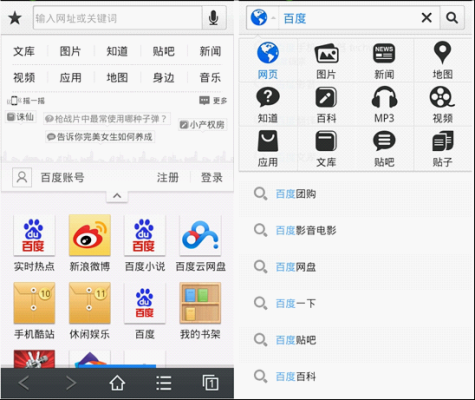Select the 新闻 search category
The image size is (475, 400).
click(x=384, y=61)
